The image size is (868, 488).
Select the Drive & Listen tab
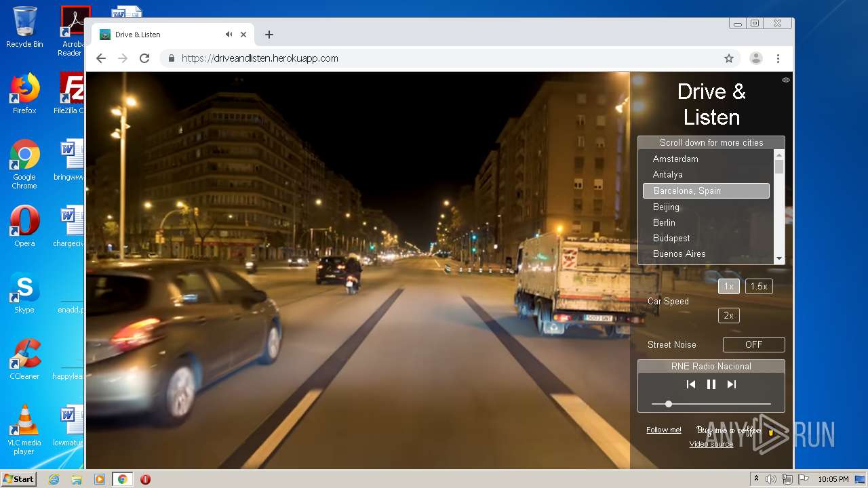click(x=173, y=35)
